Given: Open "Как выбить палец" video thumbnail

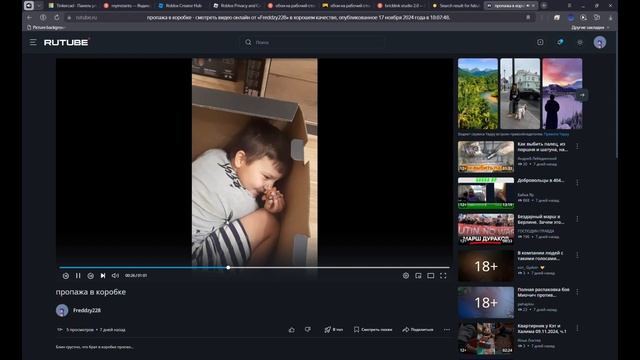Looking at the screenshot, I should point(486,157).
